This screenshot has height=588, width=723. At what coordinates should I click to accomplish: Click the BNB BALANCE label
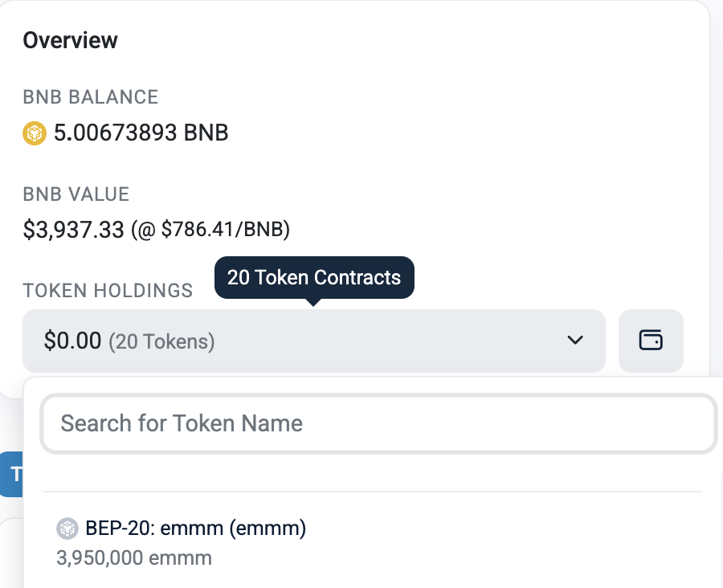coord(91,97)
